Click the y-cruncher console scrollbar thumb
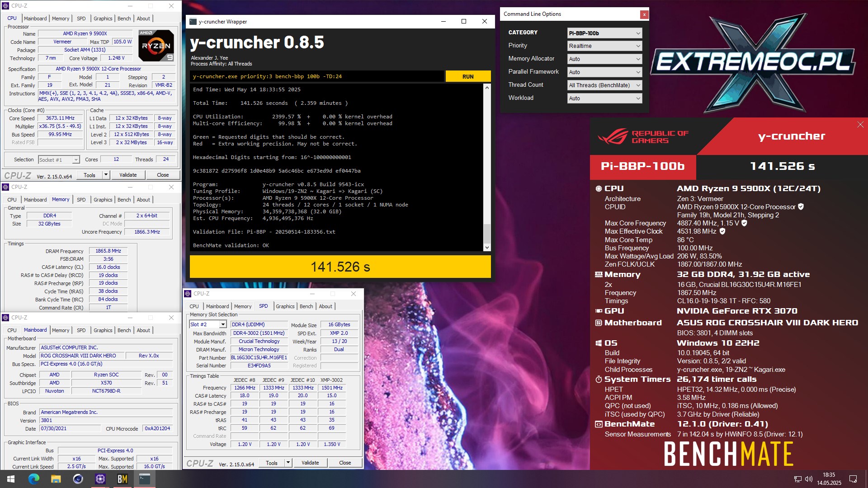The image size is (868, 488). [x=487, y=233]
